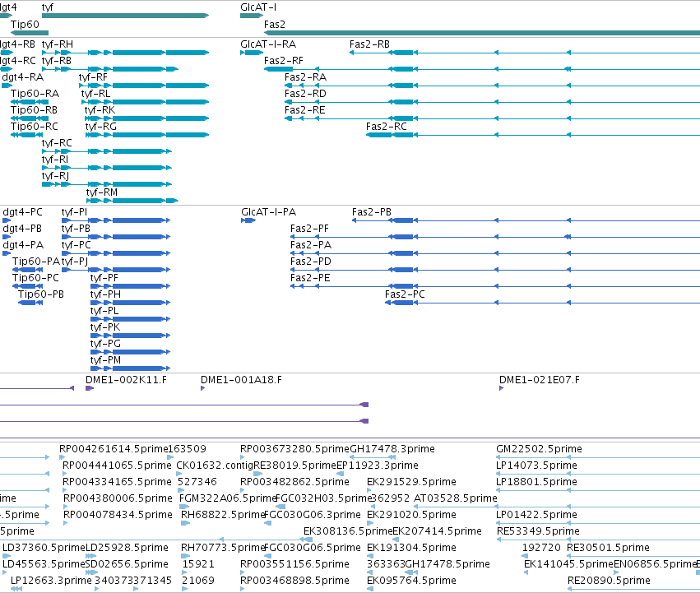Image resolution: width=700 pixels, height=593 pixels.
Task: Click the Fas2-PF protein label
Action: point(309,229)
